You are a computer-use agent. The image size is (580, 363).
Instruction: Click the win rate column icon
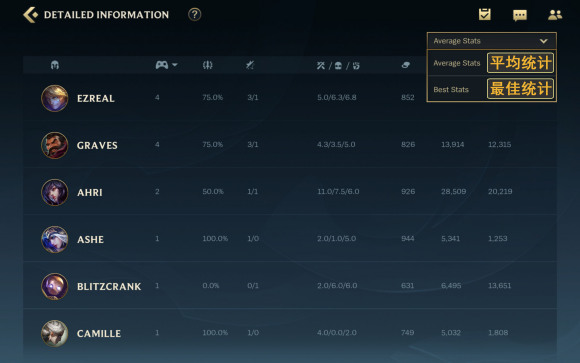208,65
